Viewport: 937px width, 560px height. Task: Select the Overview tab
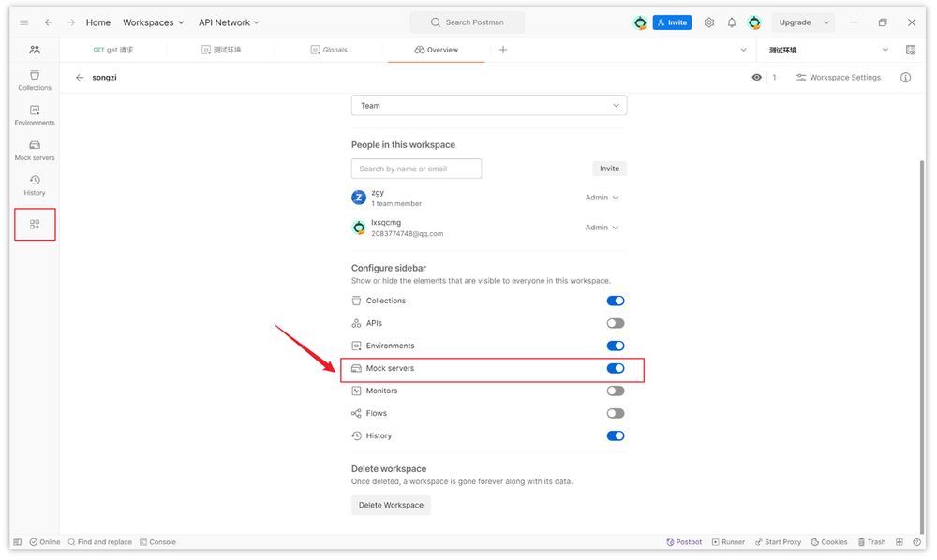click(x=437, y=50)
